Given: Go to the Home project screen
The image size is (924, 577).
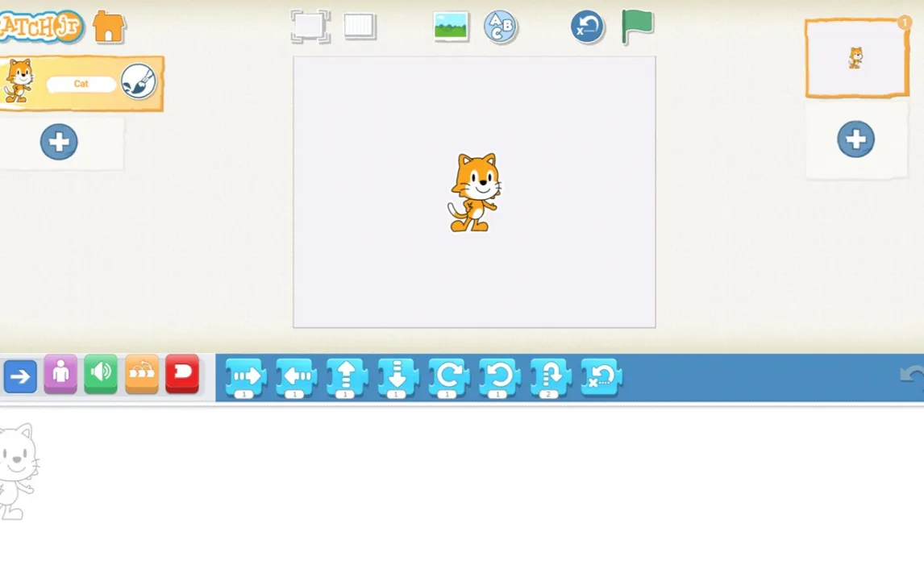Looking at the screenshot, I should point(109,27).
